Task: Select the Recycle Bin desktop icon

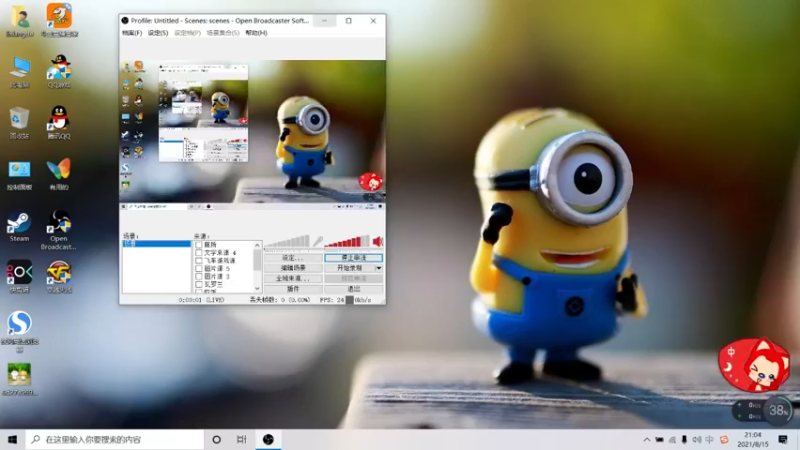Action: pyautogui.click(x=19, y=122)
